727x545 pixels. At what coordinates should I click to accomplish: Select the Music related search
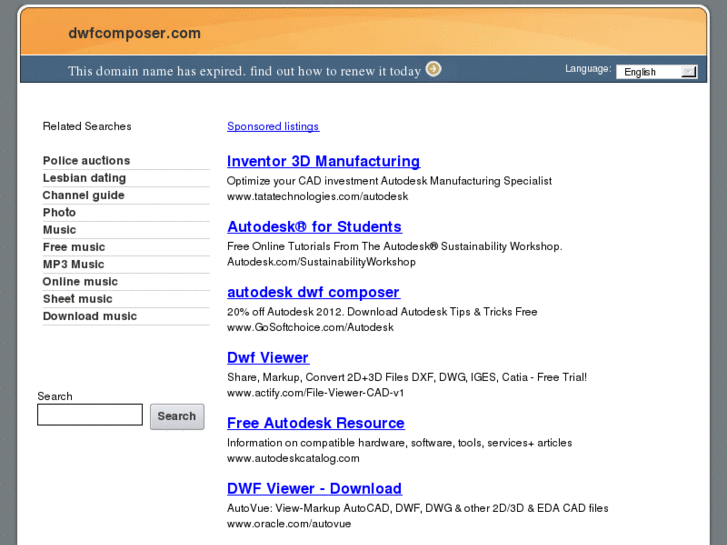(59, 230)
